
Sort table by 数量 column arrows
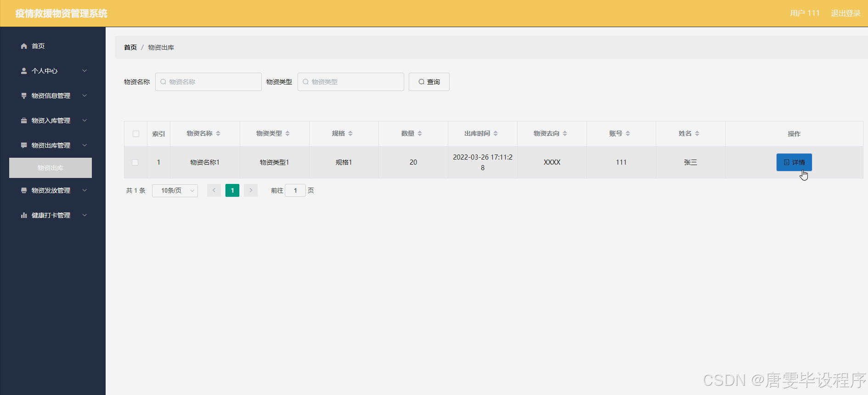tap(420, 133)
